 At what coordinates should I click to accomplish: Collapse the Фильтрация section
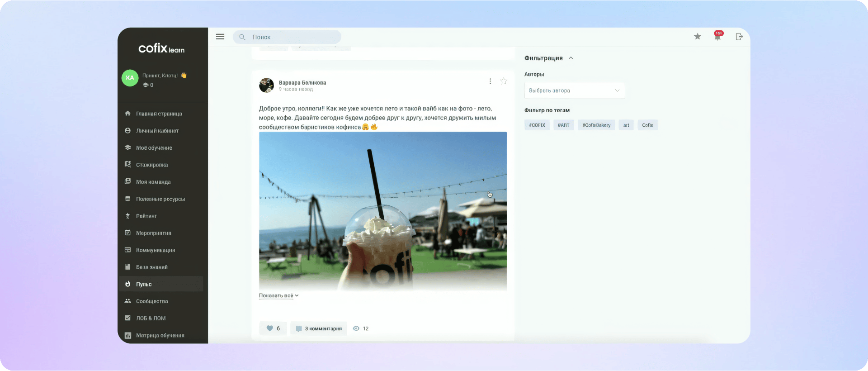coord(571,58)
